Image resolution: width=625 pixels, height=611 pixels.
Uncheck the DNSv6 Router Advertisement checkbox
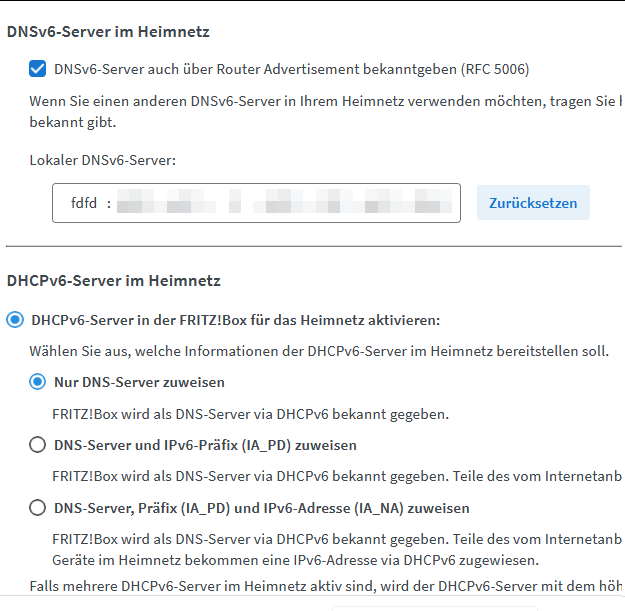(38, 69)
